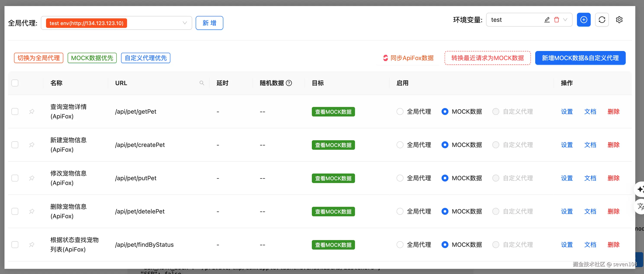The width and height of the screenshot is (644, 274).
Task: Expand the 全局代理 proxy dropdown
Action: pyautogui.click(x=184, y=23)
